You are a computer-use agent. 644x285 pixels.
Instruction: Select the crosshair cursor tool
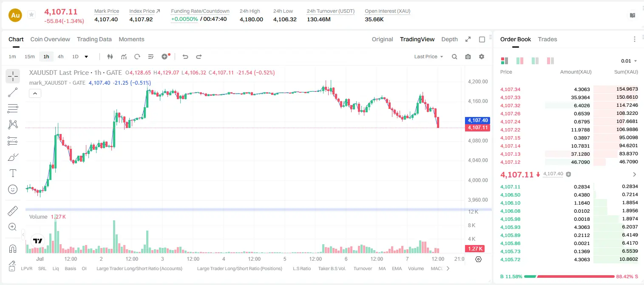pyautogui.click(x=13, y=76)
